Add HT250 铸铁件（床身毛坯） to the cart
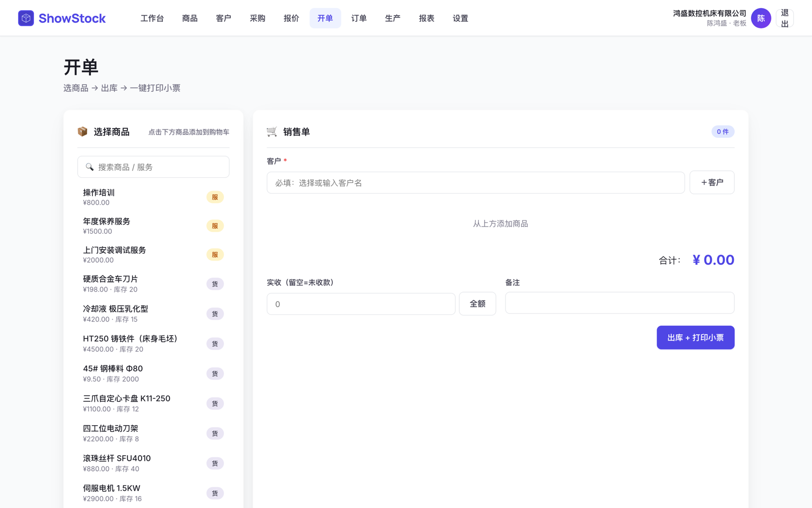The image size is (812, 508). coord(153,344)
